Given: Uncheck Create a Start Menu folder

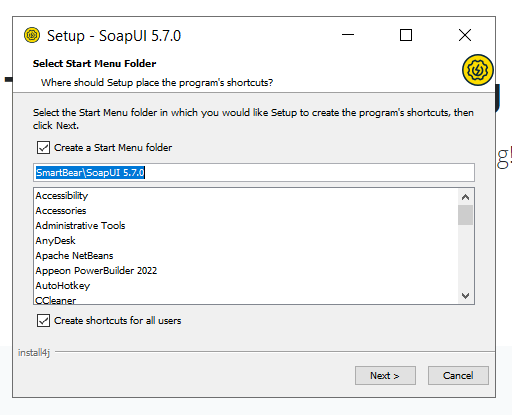Looking at the screenshot, I should coord(43,147).
